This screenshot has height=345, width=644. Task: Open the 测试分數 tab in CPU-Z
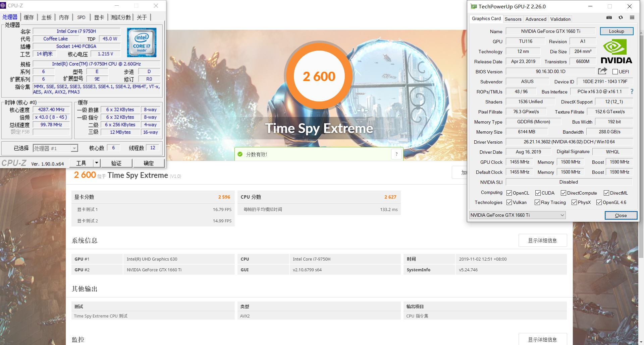pos(120,17)
